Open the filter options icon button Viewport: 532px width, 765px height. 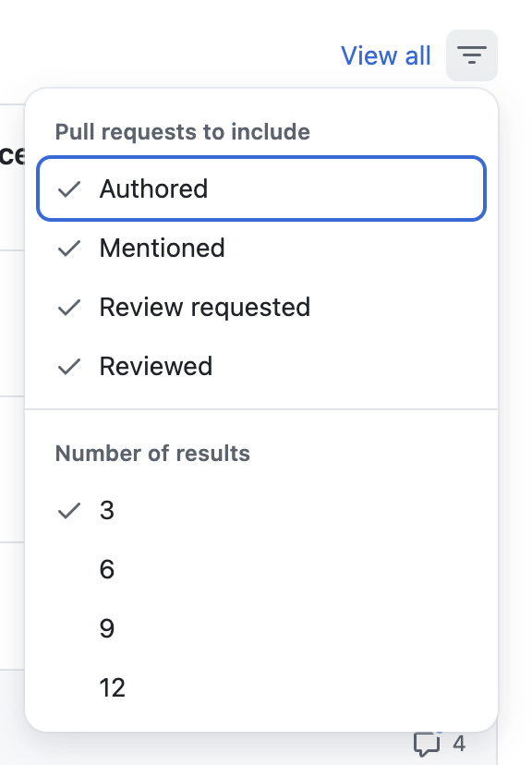(472, 55)
